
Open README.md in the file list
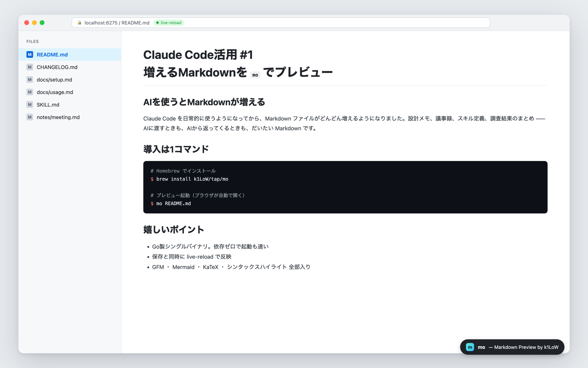point(70,55)
